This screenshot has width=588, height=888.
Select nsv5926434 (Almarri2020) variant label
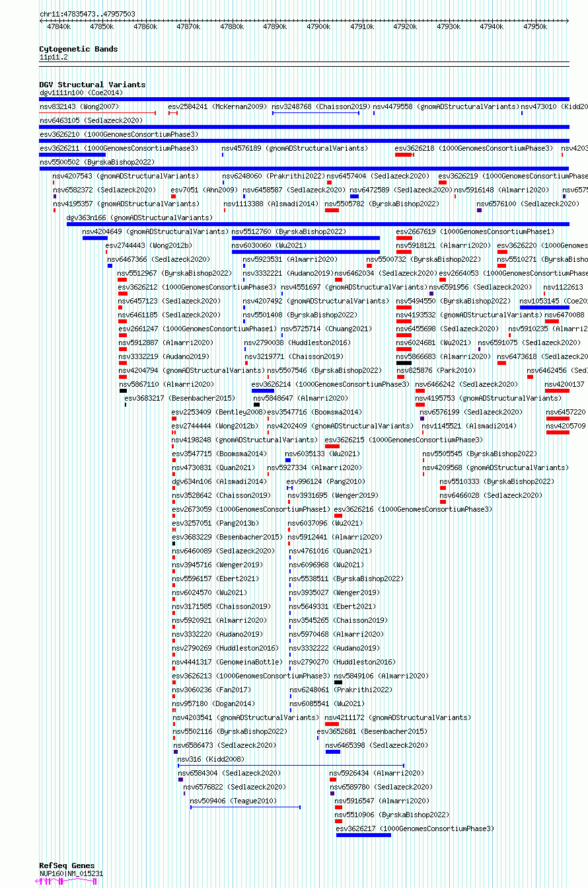point(377,773)
